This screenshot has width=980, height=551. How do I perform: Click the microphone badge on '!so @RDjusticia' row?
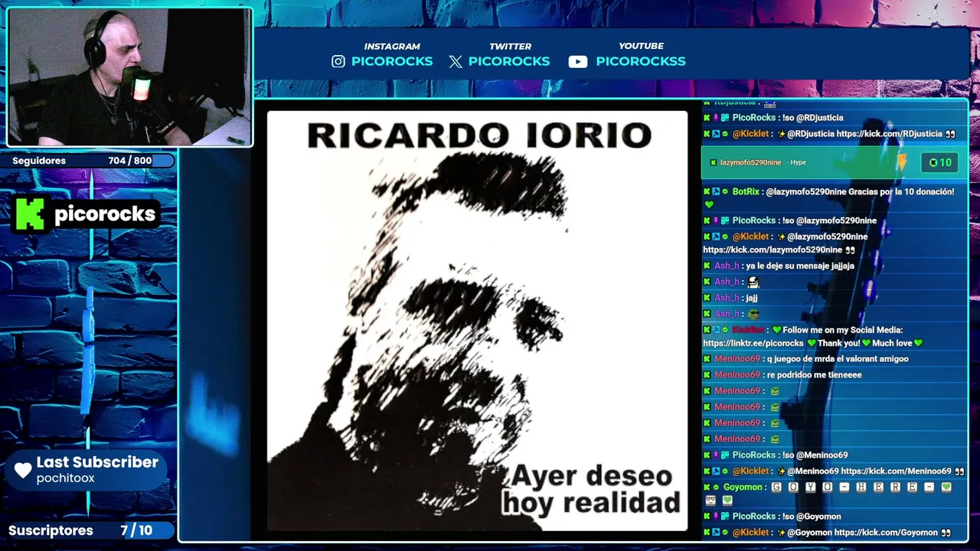coord(716,118)
